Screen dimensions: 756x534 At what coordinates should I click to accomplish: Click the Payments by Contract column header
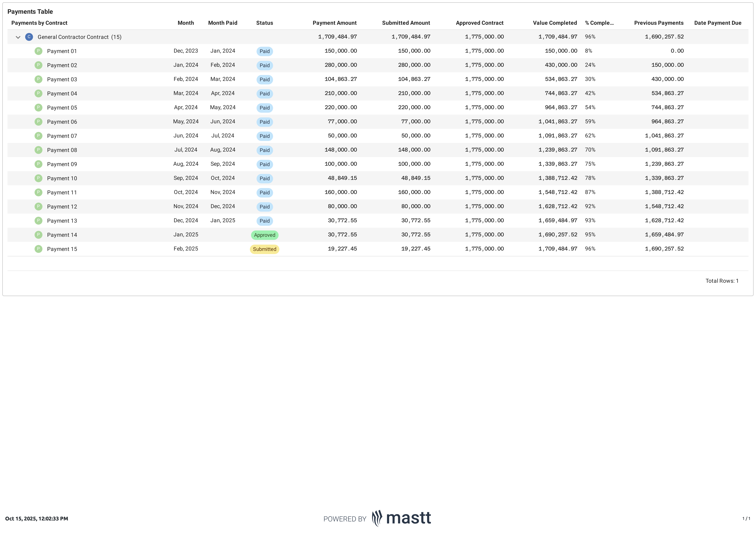point(39,23)
